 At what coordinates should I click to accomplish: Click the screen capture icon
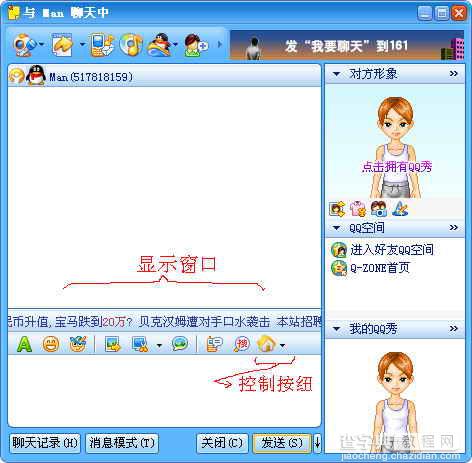click(140, 344)
